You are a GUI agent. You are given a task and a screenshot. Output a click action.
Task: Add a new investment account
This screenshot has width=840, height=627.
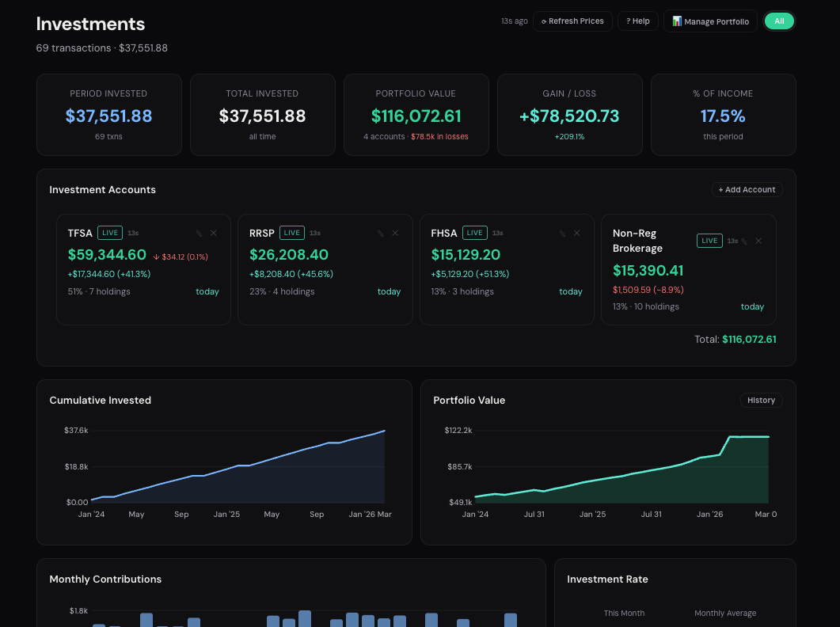point(747,190)
